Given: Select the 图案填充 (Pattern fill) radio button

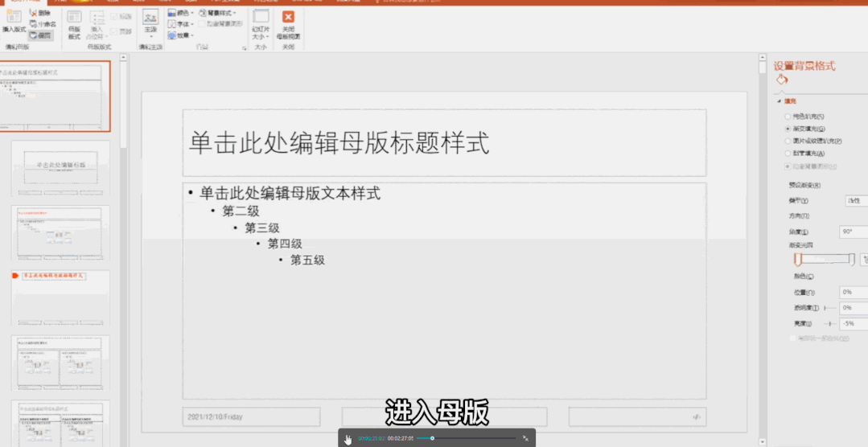Looking at the screenshot, I should (788, 154).
